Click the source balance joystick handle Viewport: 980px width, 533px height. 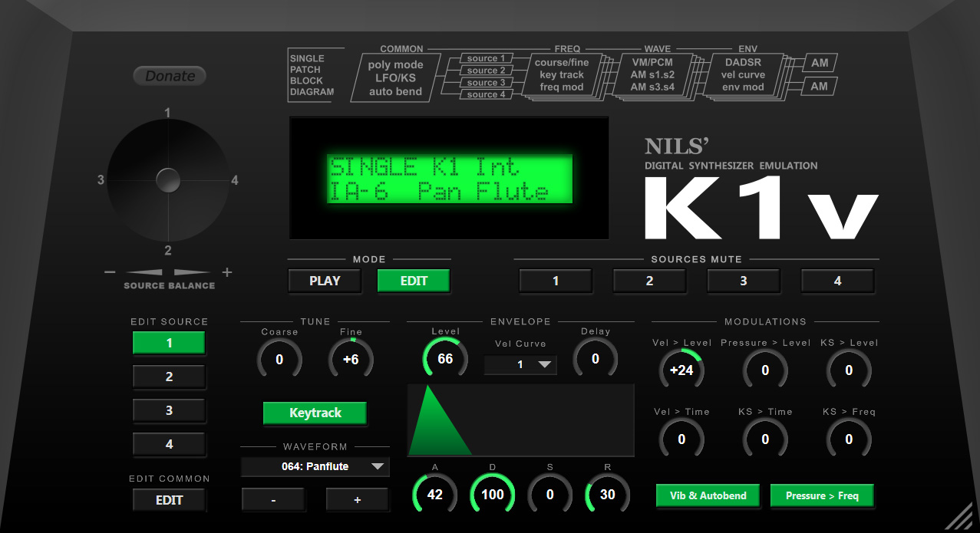tap(168, 181)
